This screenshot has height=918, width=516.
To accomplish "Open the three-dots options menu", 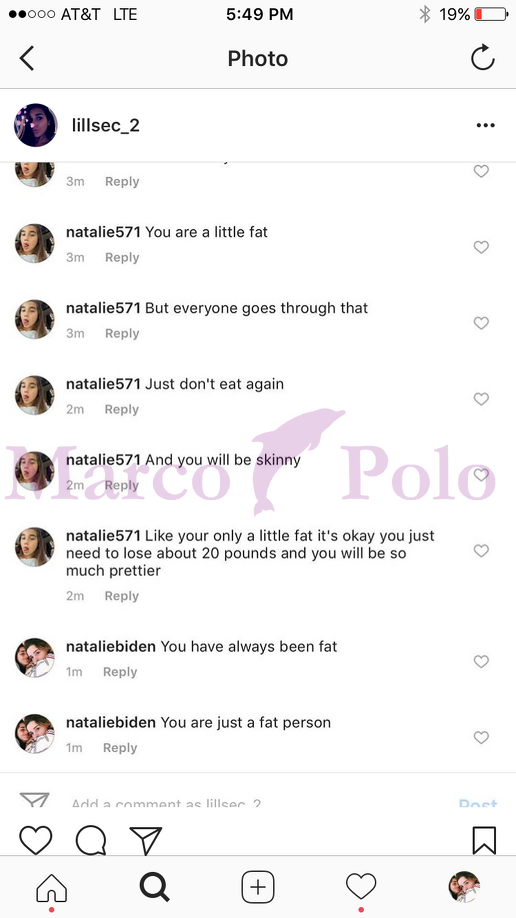I will pyautogui.click(x=486, y=125).
